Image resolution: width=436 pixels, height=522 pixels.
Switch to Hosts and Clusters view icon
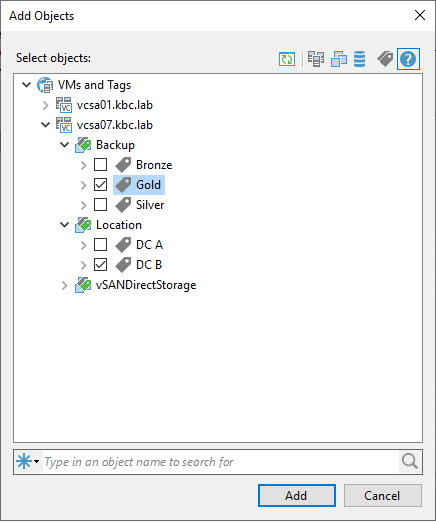316,59
